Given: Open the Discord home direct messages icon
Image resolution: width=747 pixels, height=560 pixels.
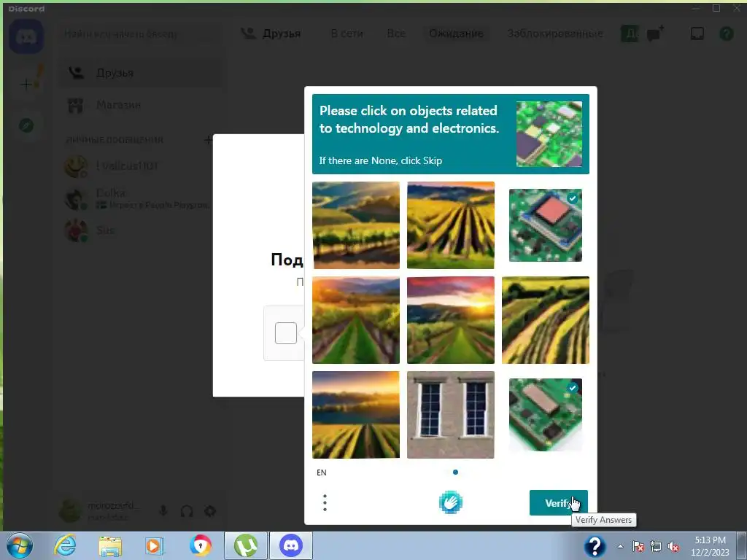Looking at the screenshot, I should [26, 36].
